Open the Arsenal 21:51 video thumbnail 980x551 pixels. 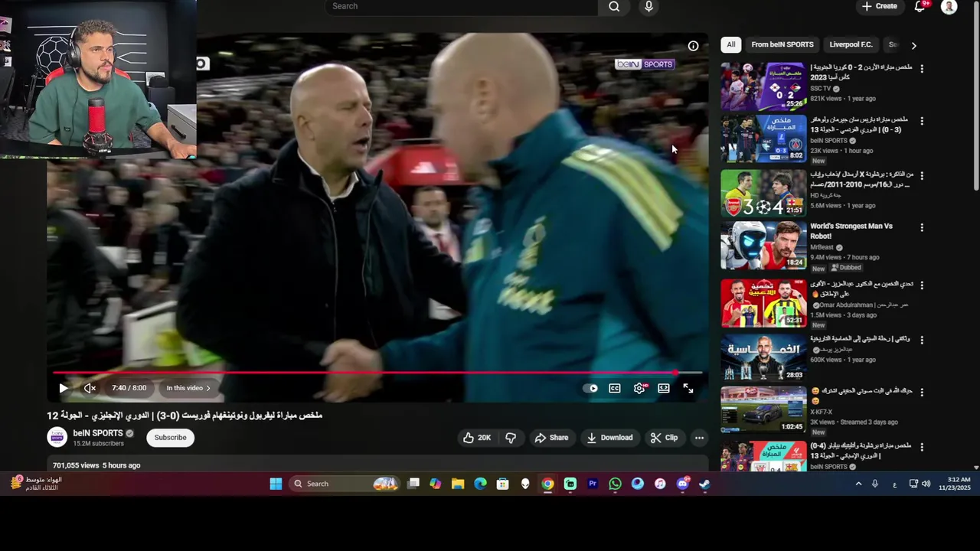pos(763,193)
